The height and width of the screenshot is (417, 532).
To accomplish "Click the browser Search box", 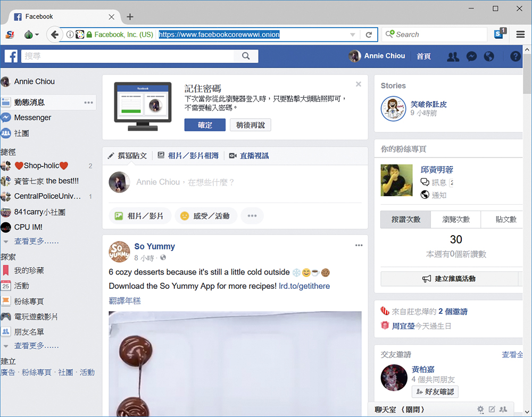I will (434, 35).
